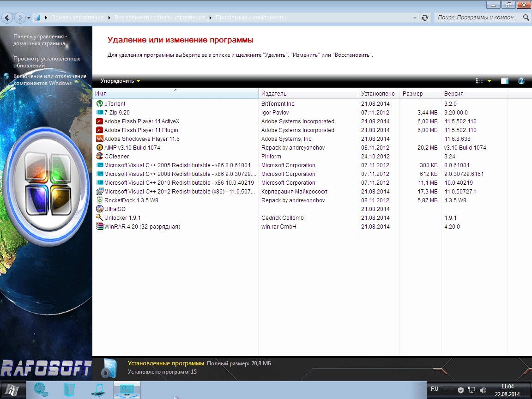
Task: Click Панель управления breadcrumb
Action: coord(78,17)
